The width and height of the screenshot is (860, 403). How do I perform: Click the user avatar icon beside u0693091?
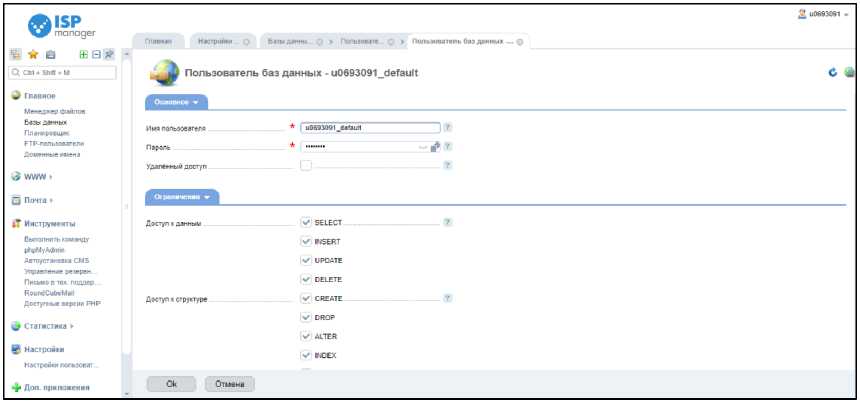(x=802, y=14)
